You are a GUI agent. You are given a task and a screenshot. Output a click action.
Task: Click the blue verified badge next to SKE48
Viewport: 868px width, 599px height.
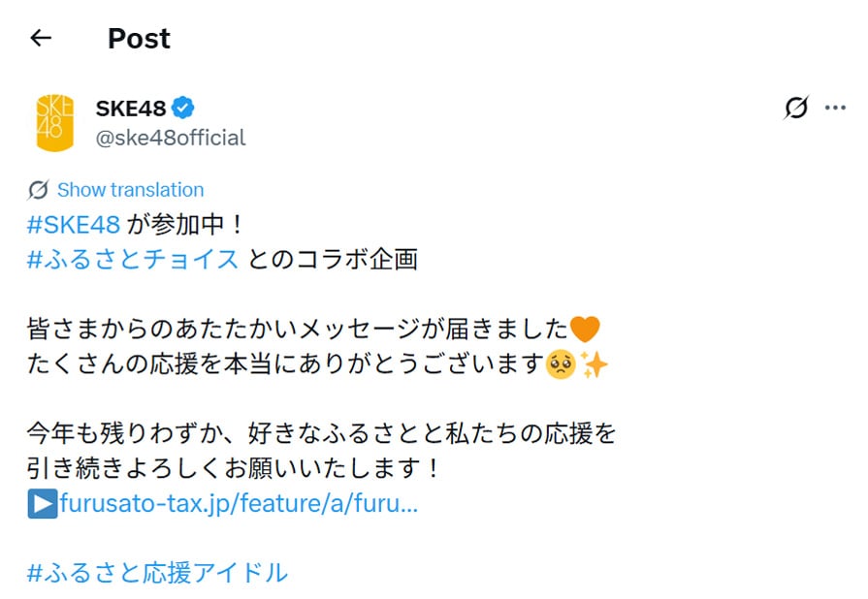(x=184, y=108)
